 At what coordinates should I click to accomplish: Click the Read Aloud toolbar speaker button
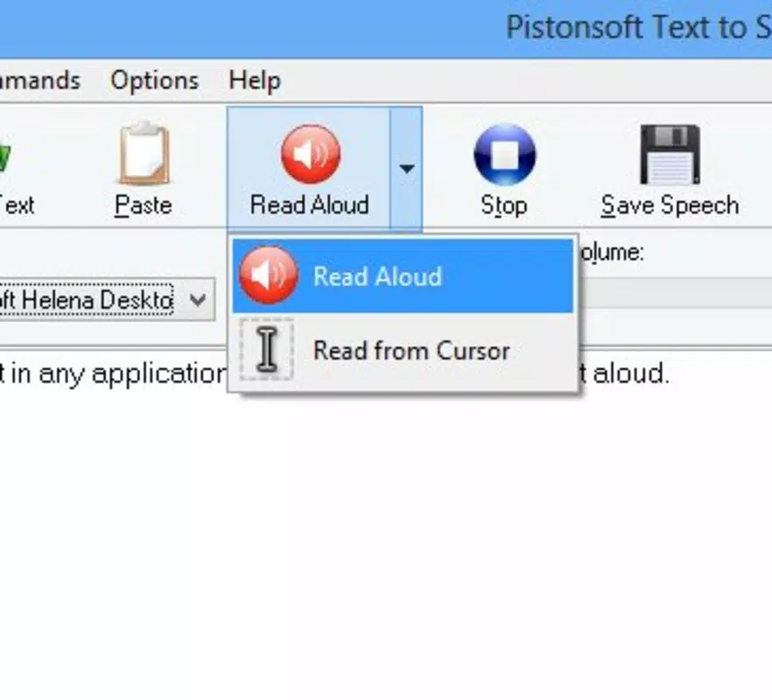tap(309, 169)
